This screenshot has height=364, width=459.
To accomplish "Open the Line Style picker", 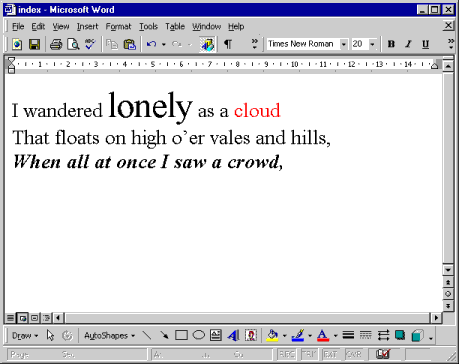I will tap(348, 335).
